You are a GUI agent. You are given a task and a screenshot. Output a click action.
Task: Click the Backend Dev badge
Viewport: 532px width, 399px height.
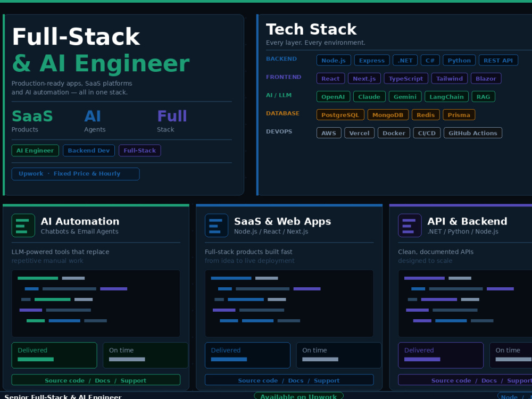coord(89,151)
